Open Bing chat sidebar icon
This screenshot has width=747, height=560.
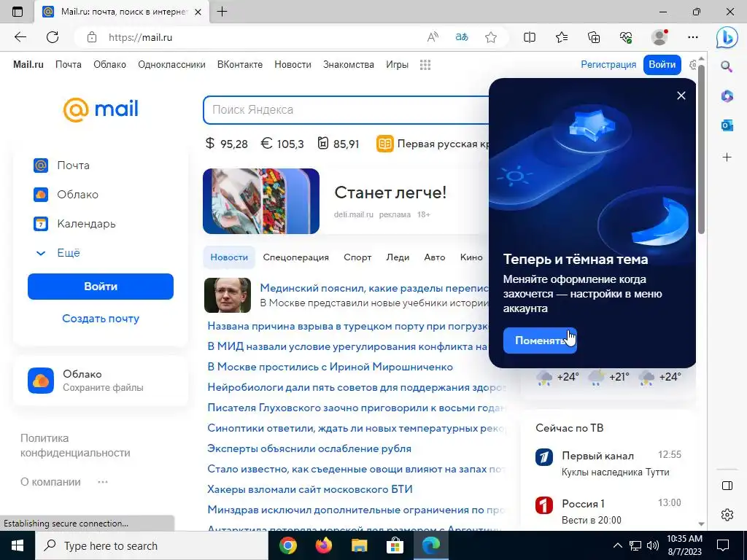coord(727,38)
